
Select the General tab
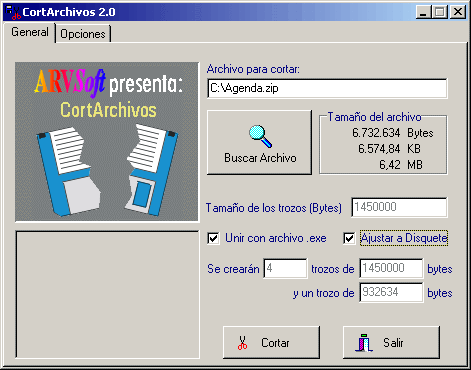[x=30, y=32]
